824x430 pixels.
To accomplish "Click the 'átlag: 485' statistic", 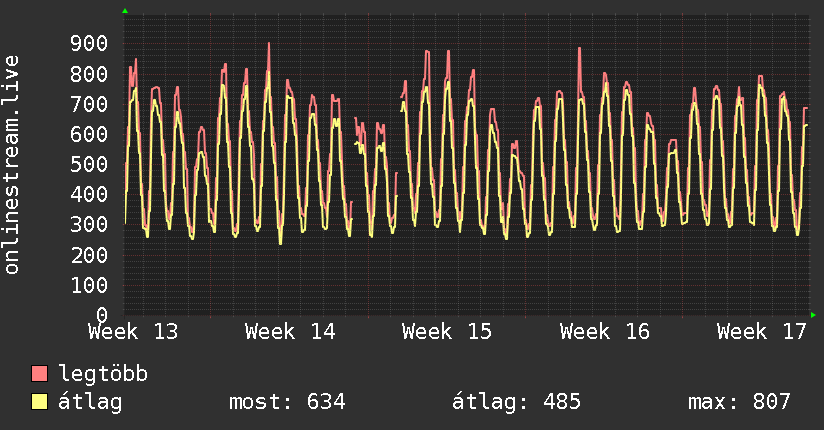I will 516,402.
